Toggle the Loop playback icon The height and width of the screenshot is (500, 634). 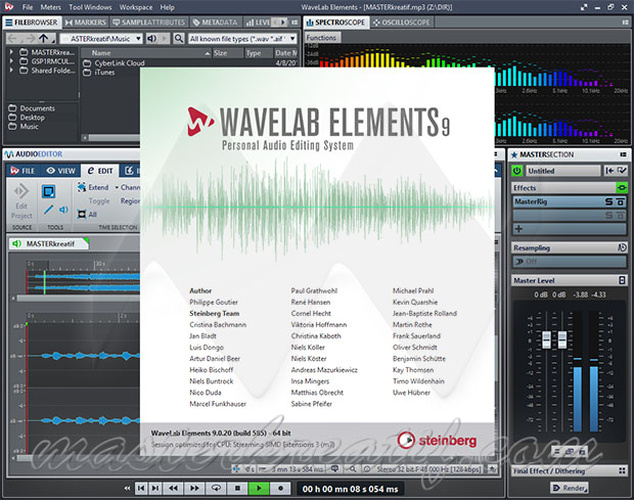(x=216, y=488)
